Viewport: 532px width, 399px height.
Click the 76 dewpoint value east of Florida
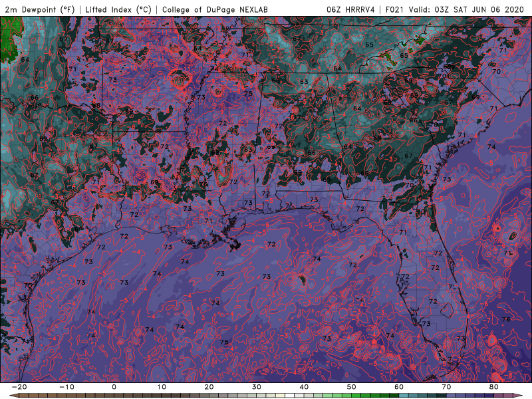[x=506, y=319]
